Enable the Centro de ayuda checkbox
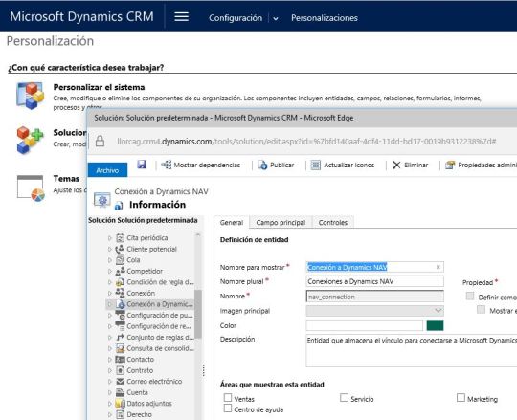The image size is (517, 420). coord(228,409)
